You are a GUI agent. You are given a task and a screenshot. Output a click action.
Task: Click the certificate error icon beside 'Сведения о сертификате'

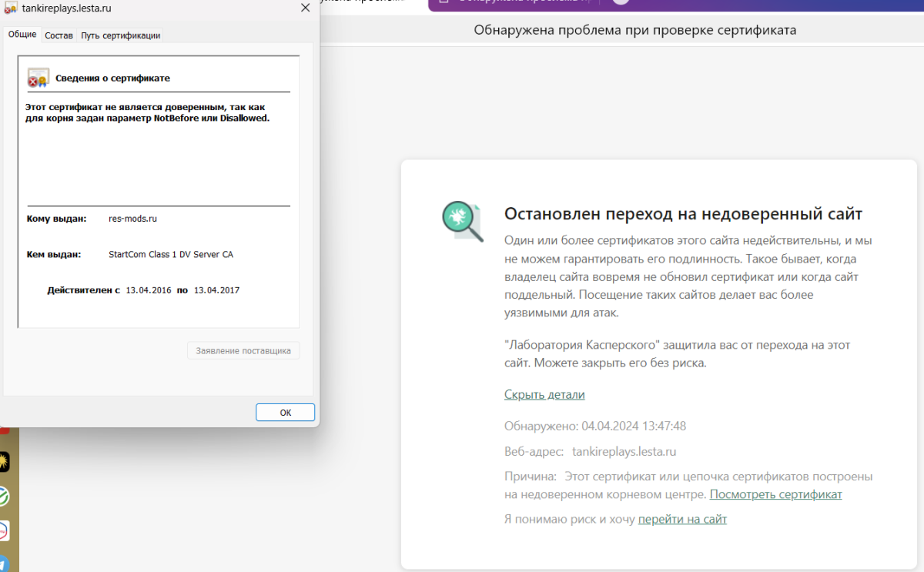(38, 78)
